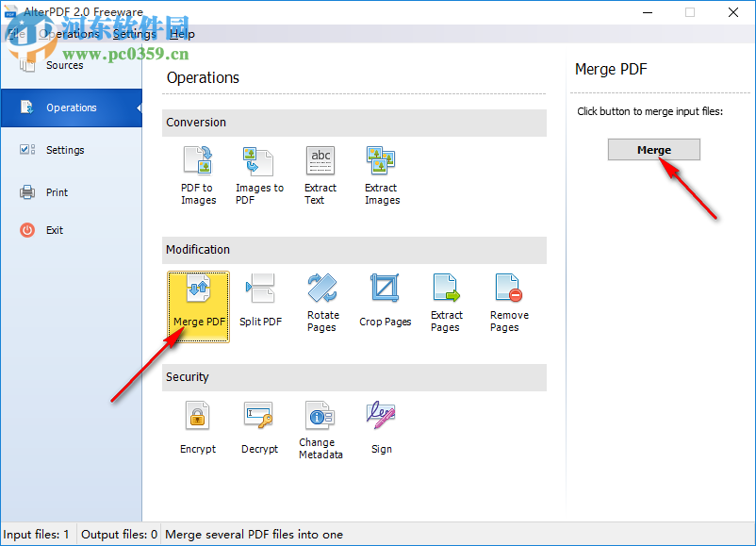Click the status text 'Merge several PDF files into one'
Viewport: 756px width, 546px height.
255,535
